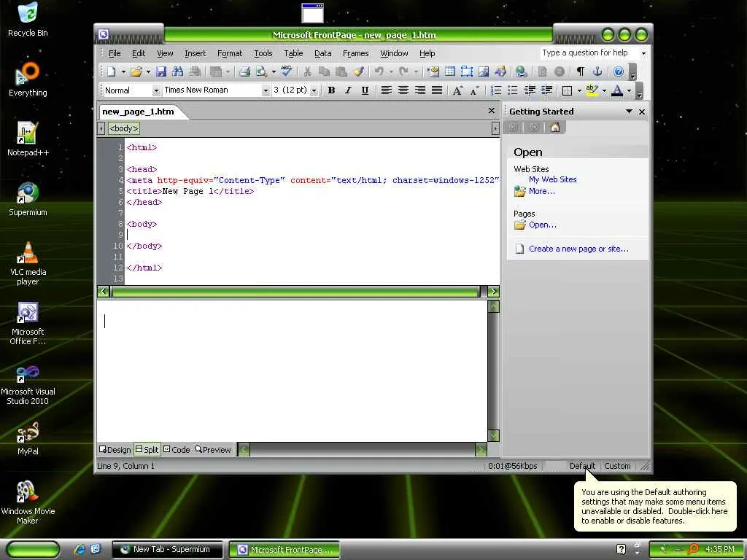
Task: Open the FrontPage Help question icon
Action: coord(618,72)
